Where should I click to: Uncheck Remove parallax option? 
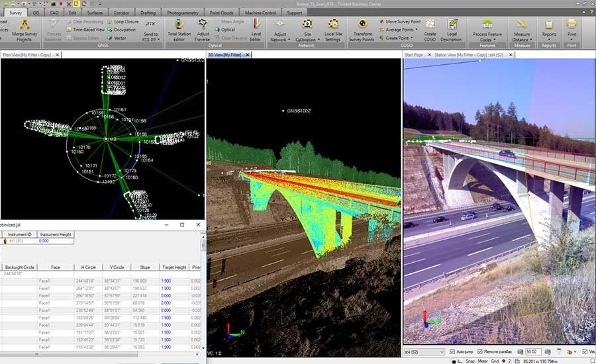tap(479, 351)
